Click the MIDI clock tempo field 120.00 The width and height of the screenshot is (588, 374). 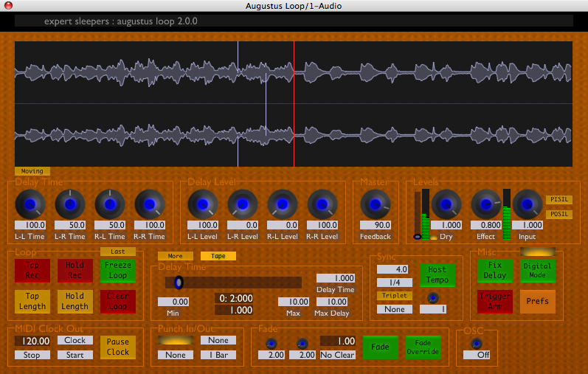[33, 342]
